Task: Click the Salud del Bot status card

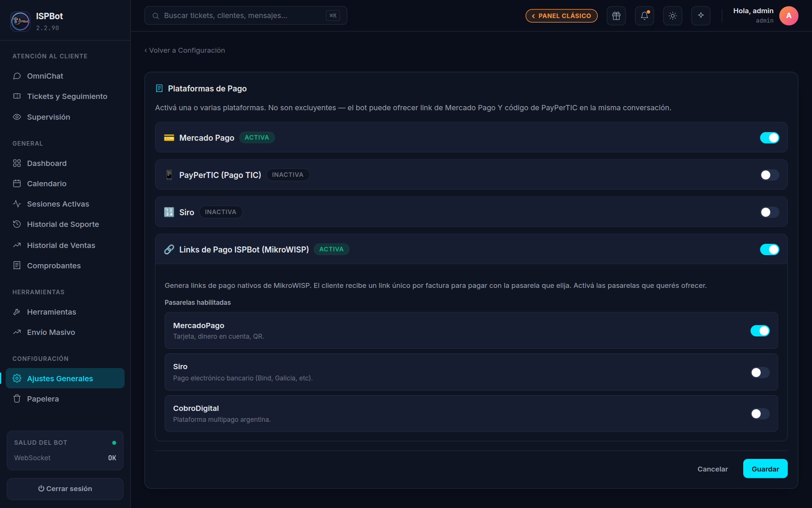Action: tap(65, 450)
